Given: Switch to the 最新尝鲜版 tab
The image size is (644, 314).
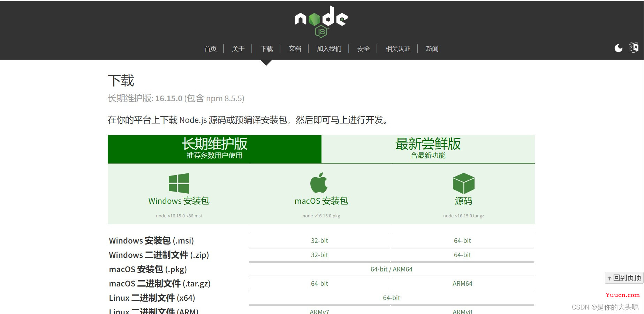Looking at the screenshot, I should coord(428,149).
